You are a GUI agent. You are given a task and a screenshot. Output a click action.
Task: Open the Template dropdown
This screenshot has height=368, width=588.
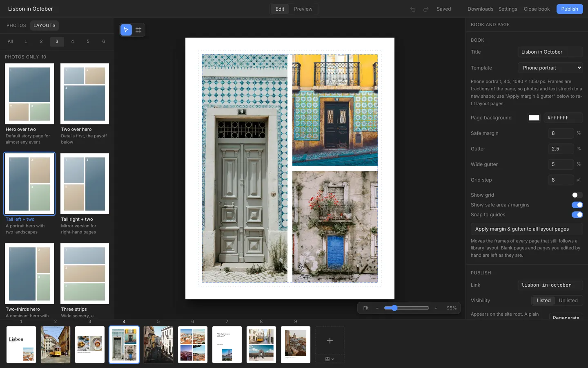pos(550,68)
